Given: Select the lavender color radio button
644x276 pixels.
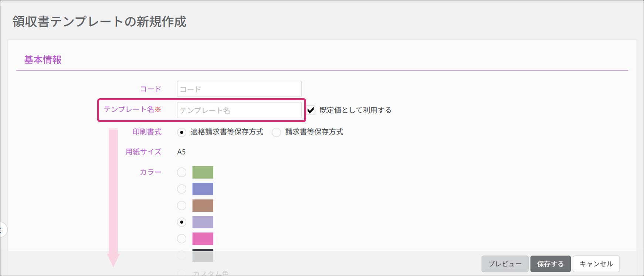Looking at the screenshot, I should pyautogui.click(x=182, y=222).
